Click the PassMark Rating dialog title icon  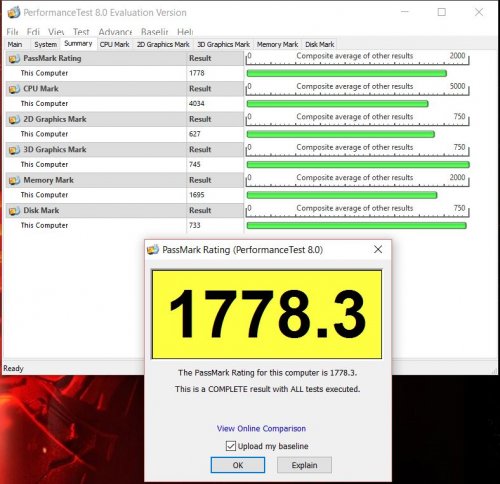pos(153,249)
